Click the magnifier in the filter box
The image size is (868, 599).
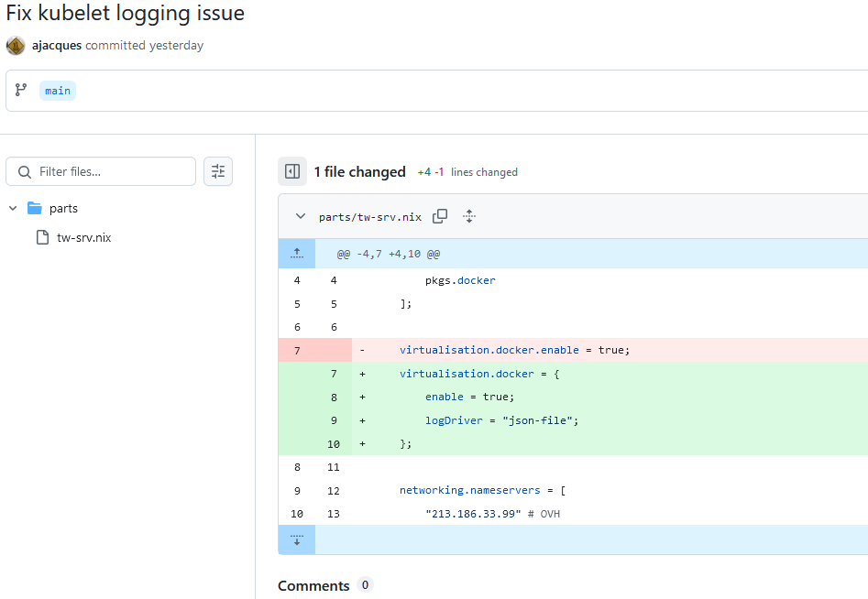point(23,171)
